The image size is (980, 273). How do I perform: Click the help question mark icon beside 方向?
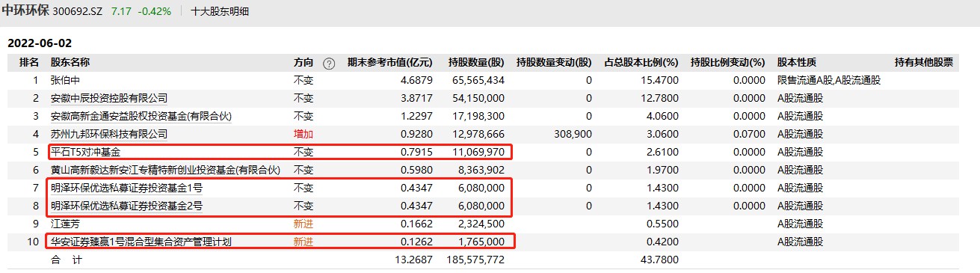[x=329, y=63]
